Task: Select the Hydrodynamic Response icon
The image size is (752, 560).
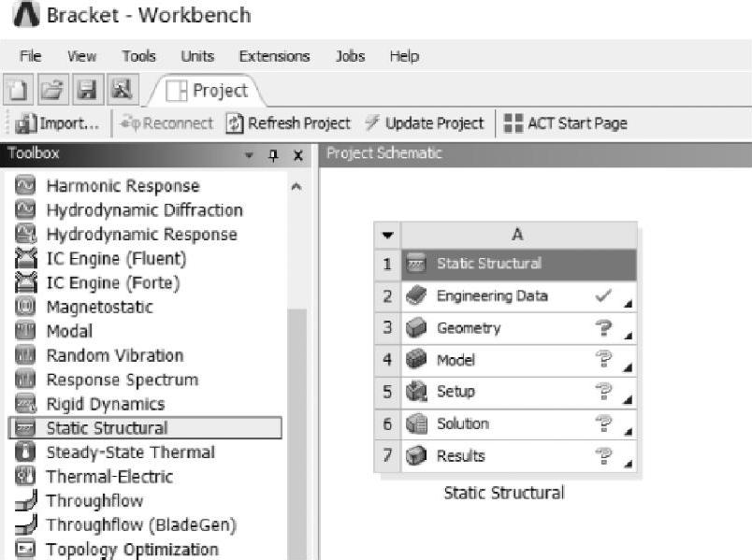Action: [25, 234]
